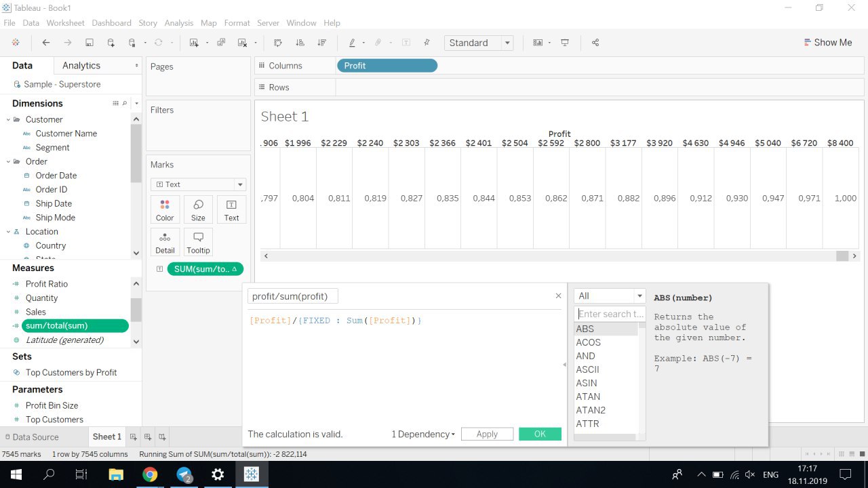This screenshot has width=868, height=488.
Task: Click the Presentation Mode icon
Action: [565, 43]
